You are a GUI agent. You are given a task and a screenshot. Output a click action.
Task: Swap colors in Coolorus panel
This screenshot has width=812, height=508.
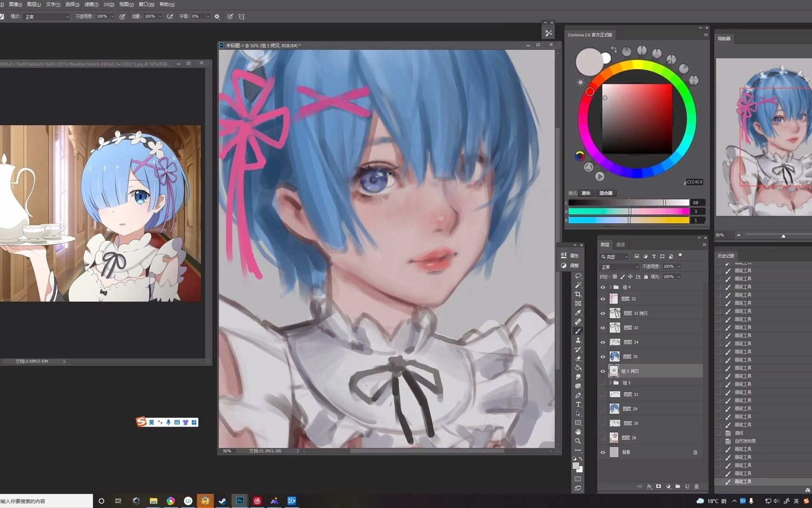pos(614,49)
